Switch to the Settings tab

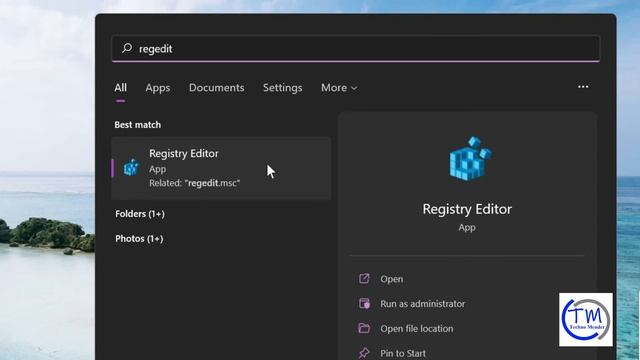[282, 88]
